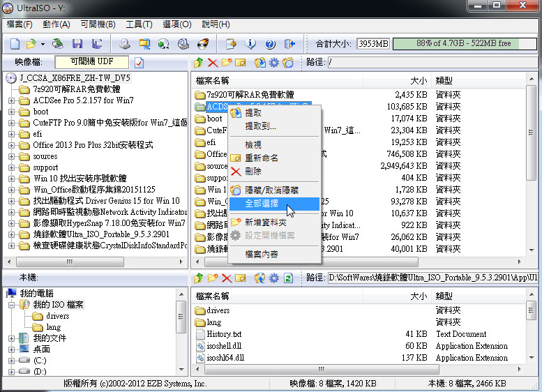Open the 選項(O) menu
The width and height of the screenshot is (542, 392).
pos(177,24)
